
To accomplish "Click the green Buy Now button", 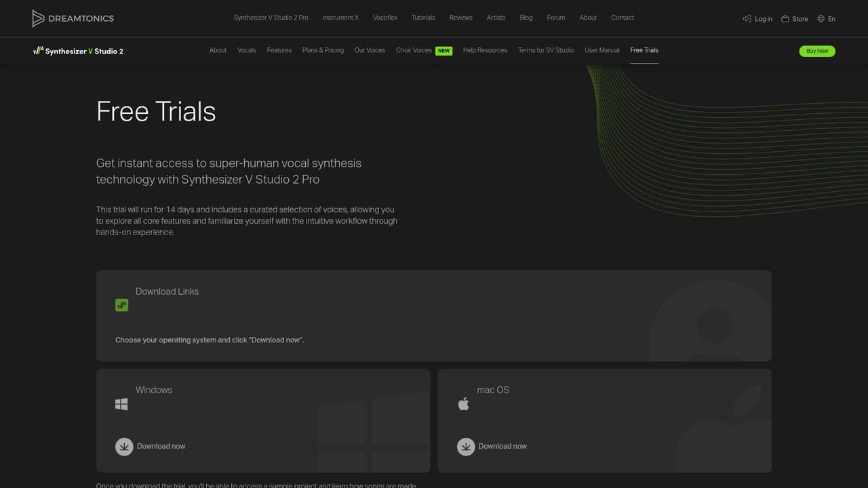I will click(817, 51).
